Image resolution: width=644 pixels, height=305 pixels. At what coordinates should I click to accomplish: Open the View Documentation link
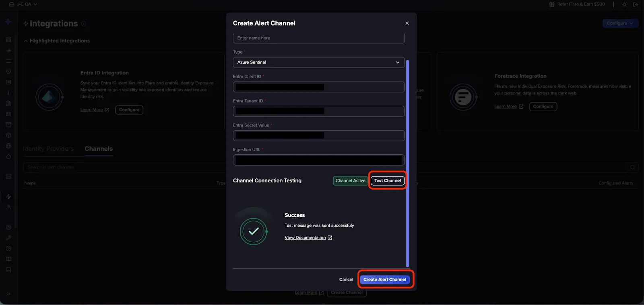click(308, 238)
